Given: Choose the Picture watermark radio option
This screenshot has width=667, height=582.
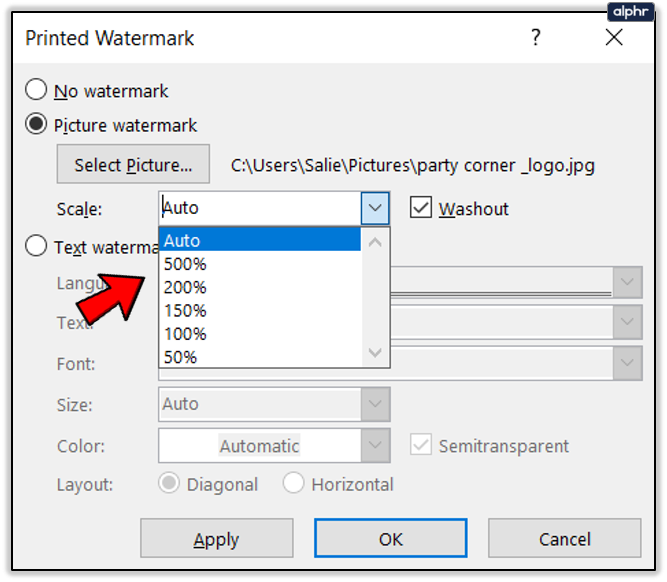Looking at the screenshot, I should click(36, 125).
